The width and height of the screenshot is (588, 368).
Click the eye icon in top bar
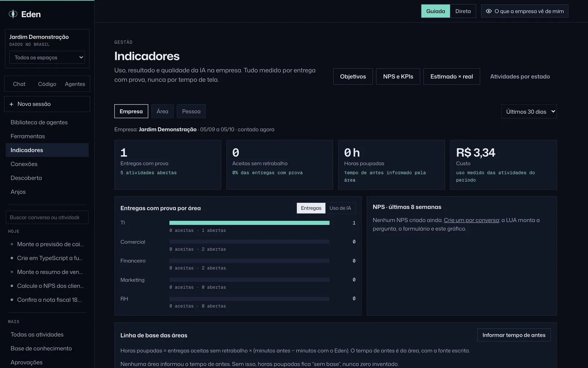[x=488, y=11]
